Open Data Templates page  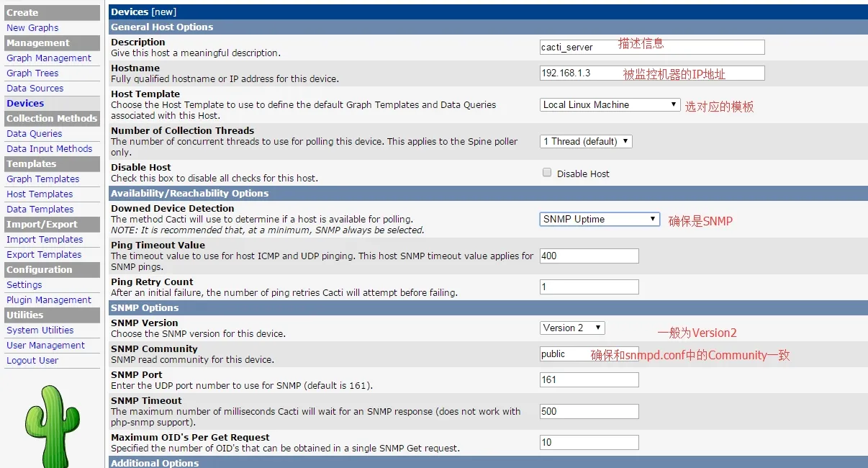click(x=40, y=209)
